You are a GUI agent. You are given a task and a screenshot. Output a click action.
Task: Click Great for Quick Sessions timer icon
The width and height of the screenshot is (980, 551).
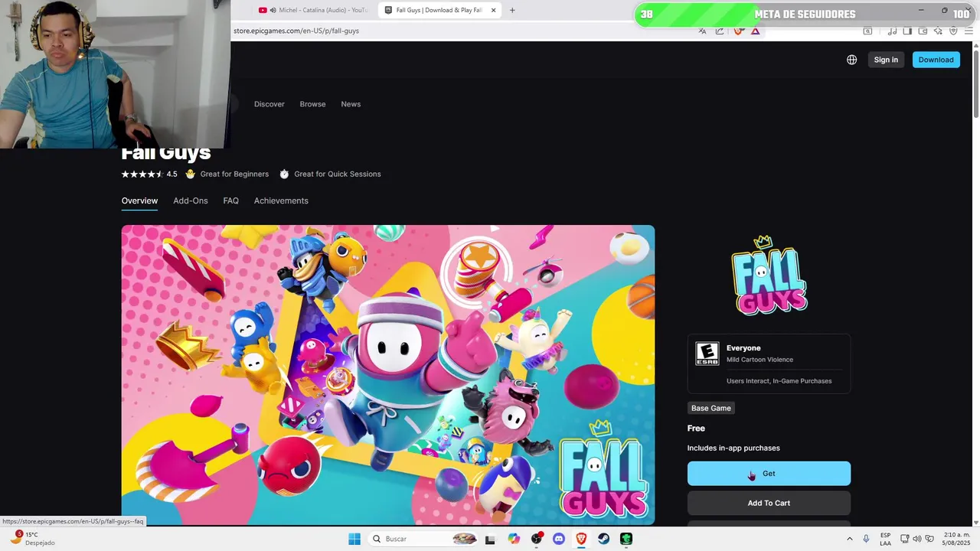tap(284, 174)
